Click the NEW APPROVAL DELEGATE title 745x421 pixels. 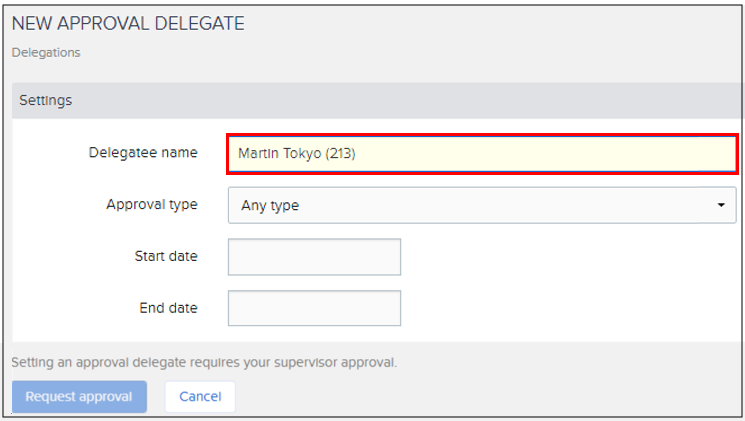point(128,23)
